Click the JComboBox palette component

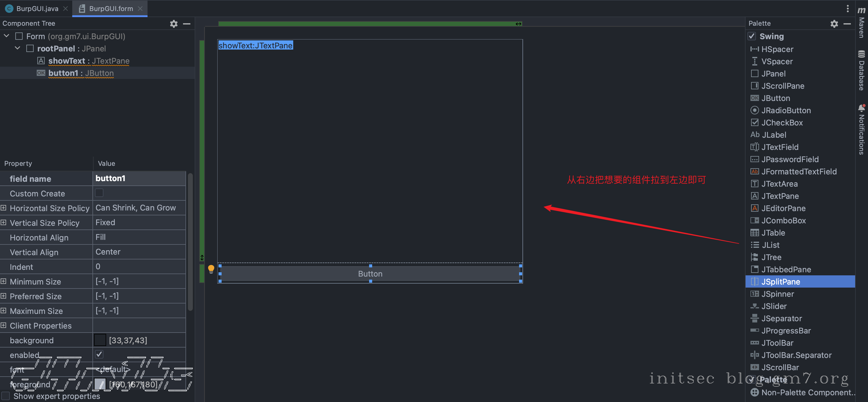point(783,221)
